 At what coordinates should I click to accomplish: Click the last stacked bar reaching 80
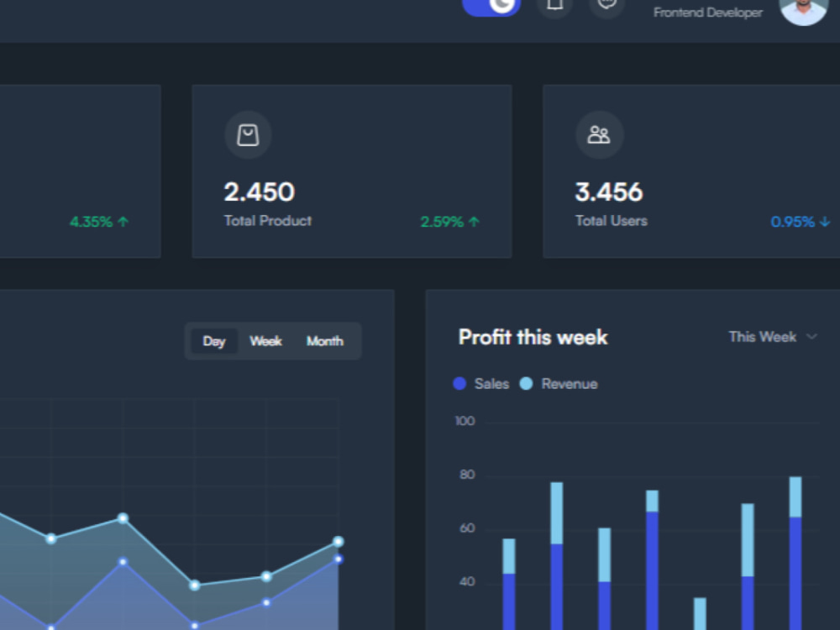795,554
